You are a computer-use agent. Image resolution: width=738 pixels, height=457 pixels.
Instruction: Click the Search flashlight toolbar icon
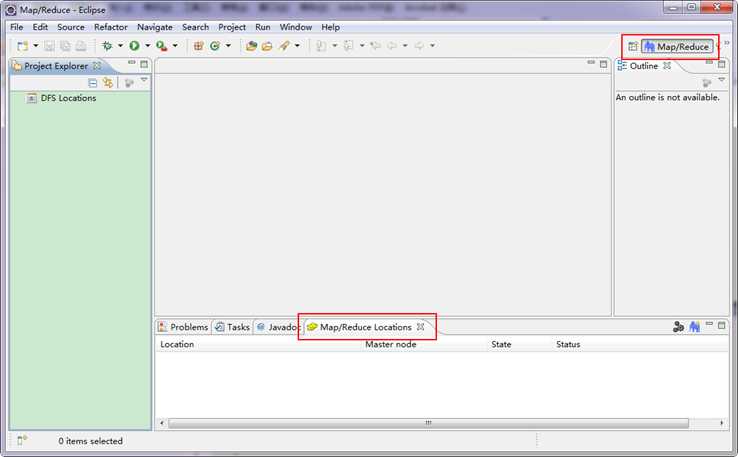pos(284,46)
